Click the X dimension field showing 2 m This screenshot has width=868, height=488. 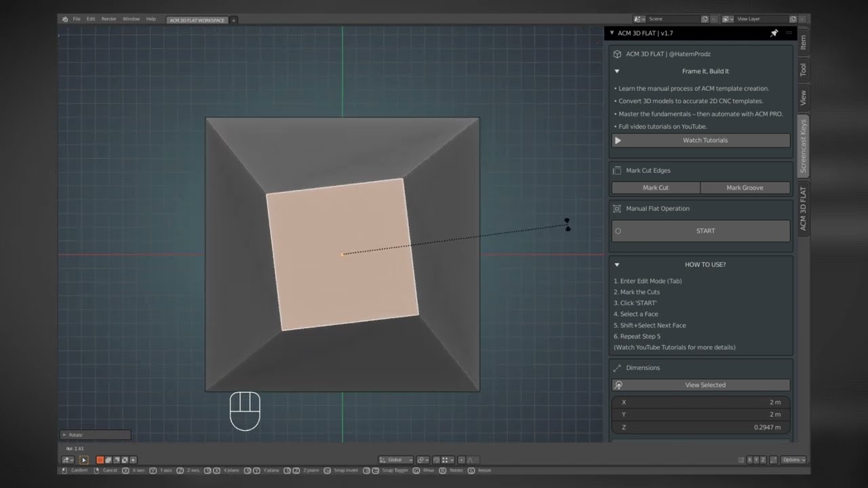(701, 402)
